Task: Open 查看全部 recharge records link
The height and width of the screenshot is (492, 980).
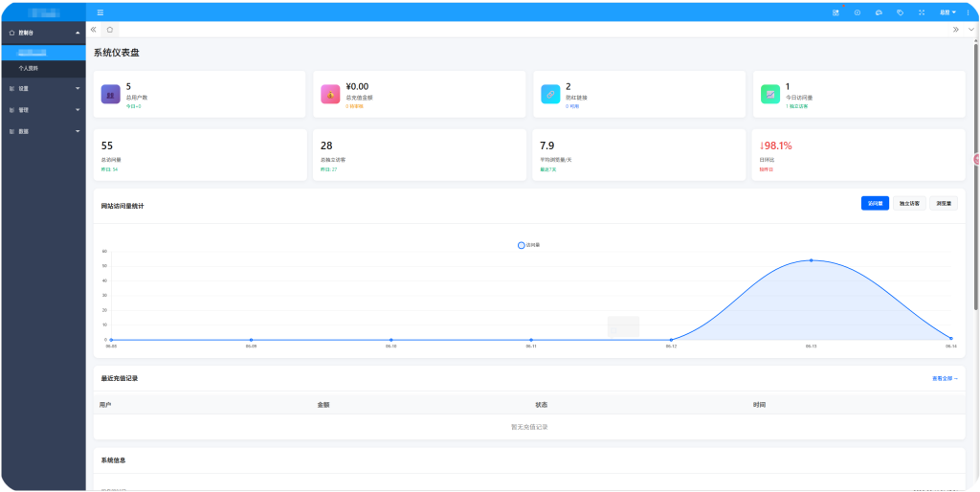Action: (x=945, y=378)
